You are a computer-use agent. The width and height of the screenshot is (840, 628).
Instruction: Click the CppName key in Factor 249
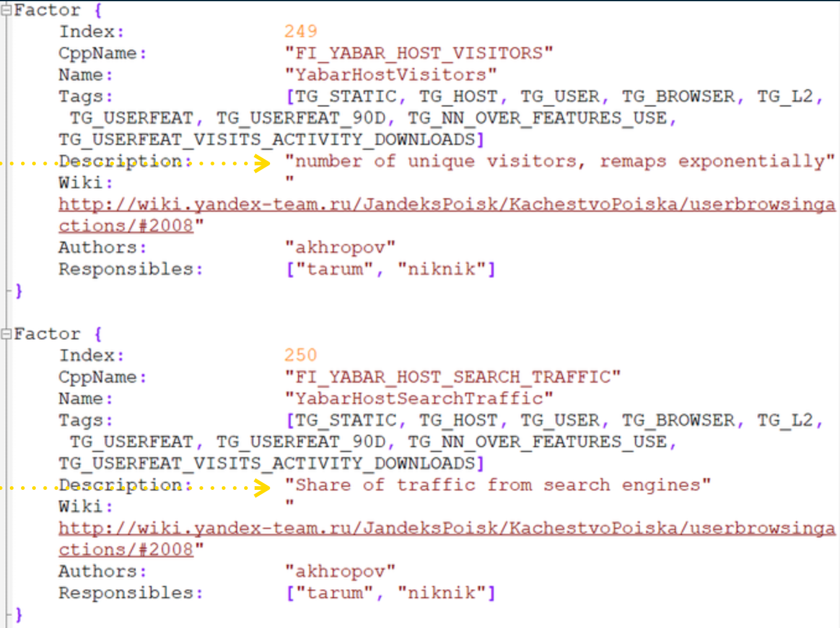click(x=103, y=53)
